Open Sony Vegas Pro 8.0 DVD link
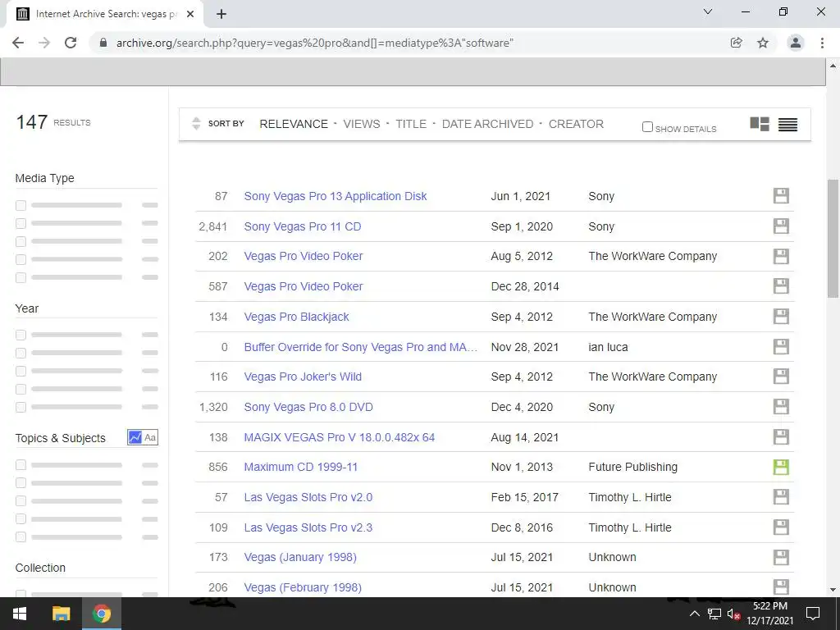This screenshot has width=840, height=630. click(308, 407)
